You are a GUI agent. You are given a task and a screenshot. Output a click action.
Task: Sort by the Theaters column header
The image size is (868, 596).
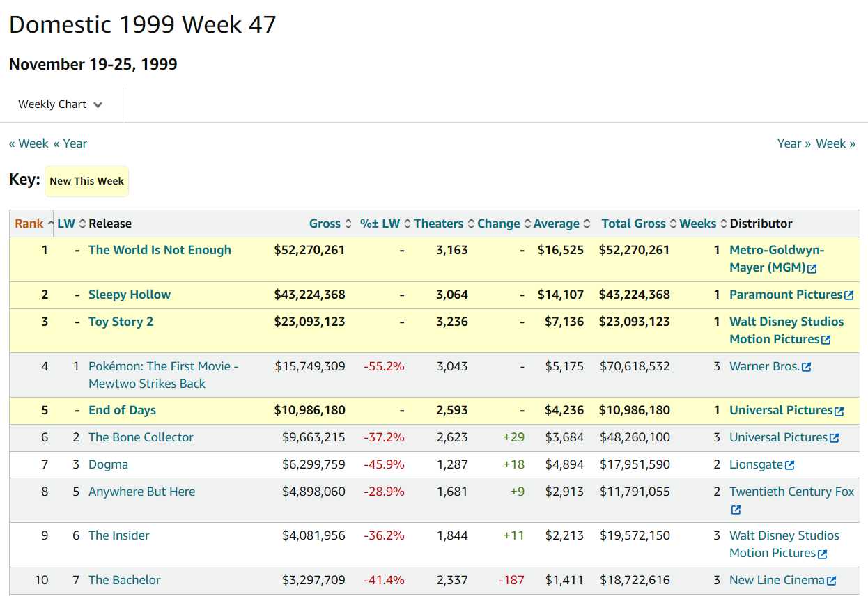tap(438, 223)
